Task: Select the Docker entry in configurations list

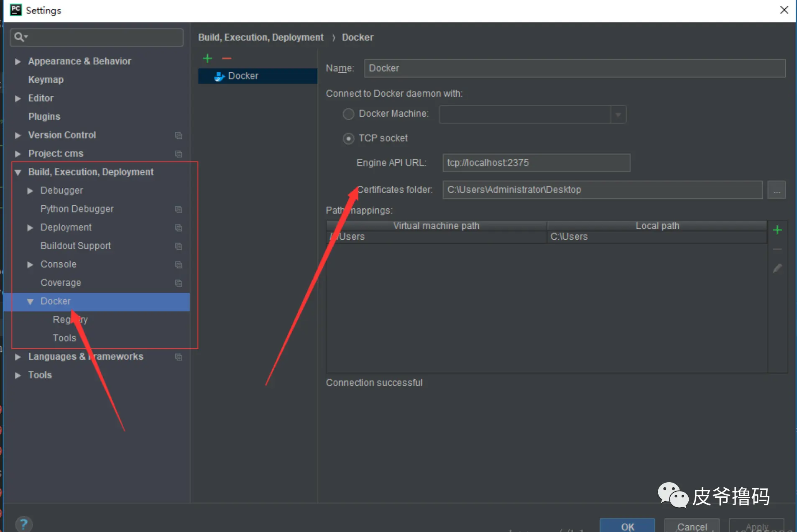Action: [x=258, y=76]
